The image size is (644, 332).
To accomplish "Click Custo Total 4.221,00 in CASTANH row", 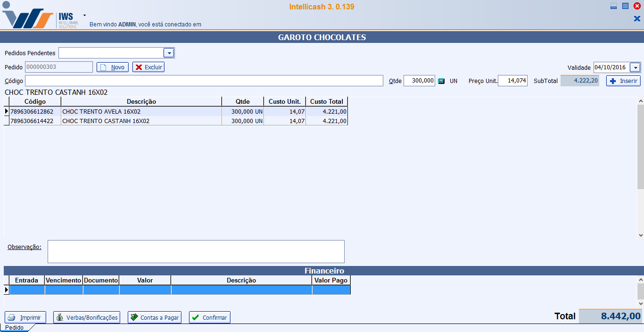I will (x=327, y=121).
